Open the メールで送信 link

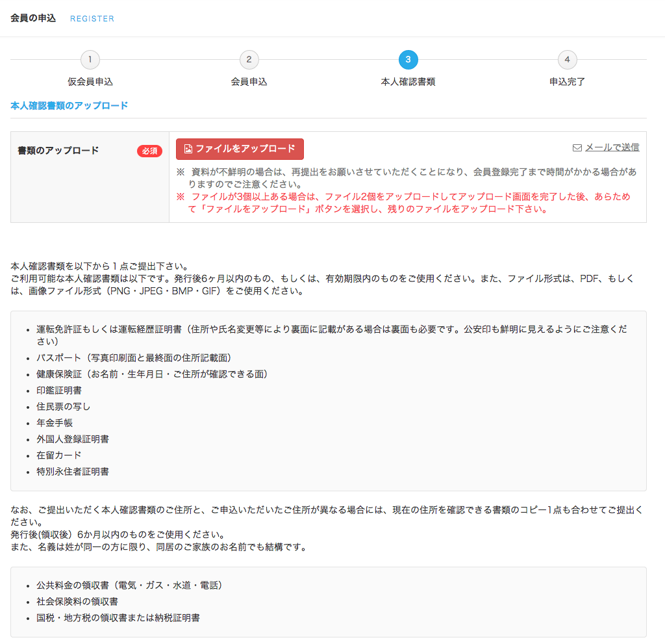(612, 148)
